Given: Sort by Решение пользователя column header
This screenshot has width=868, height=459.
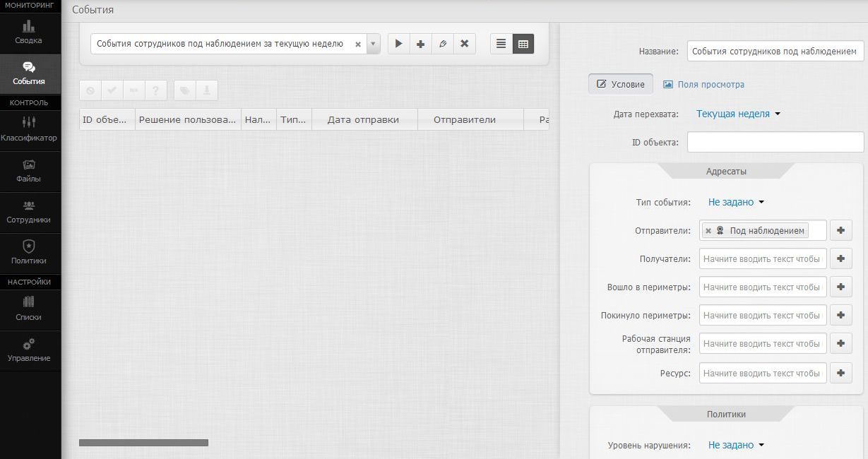Looking at the screenshot, I should [x=188, y=119].
